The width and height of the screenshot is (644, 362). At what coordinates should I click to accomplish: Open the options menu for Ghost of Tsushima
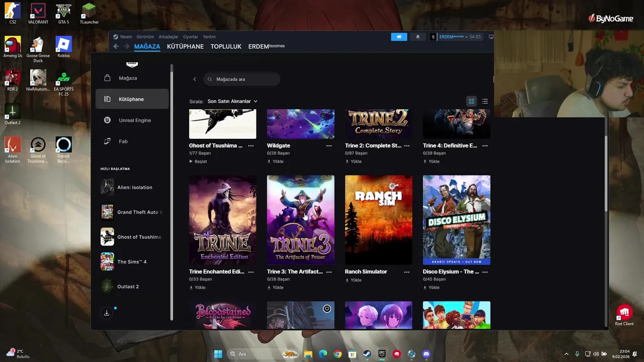click(x=251, y=146)
